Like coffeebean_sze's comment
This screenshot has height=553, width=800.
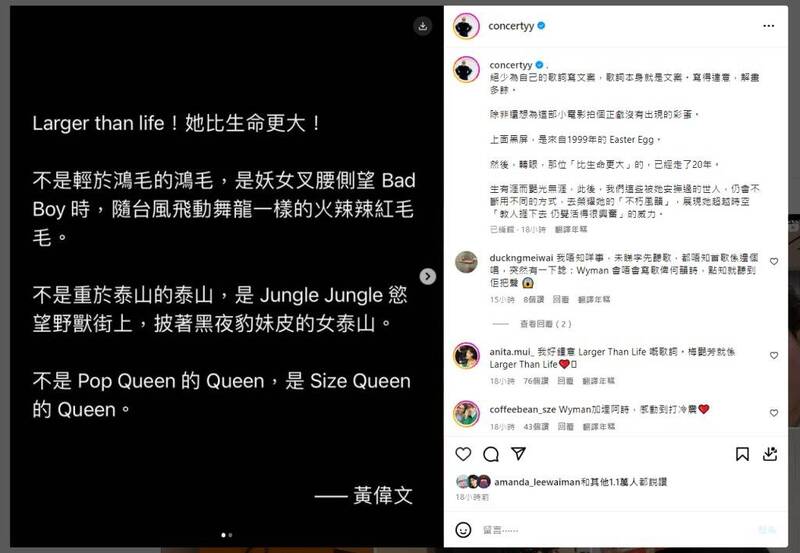(x=774, y=413)
